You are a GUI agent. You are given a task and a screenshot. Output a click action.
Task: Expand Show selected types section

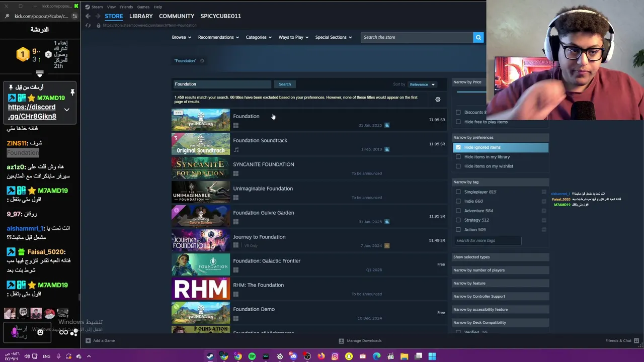[500, 257]
